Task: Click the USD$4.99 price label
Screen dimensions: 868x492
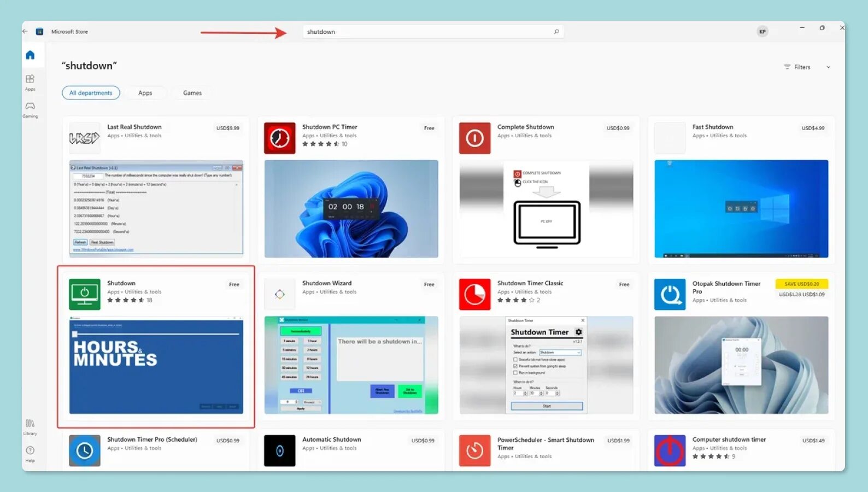Action: pos(813,128)
